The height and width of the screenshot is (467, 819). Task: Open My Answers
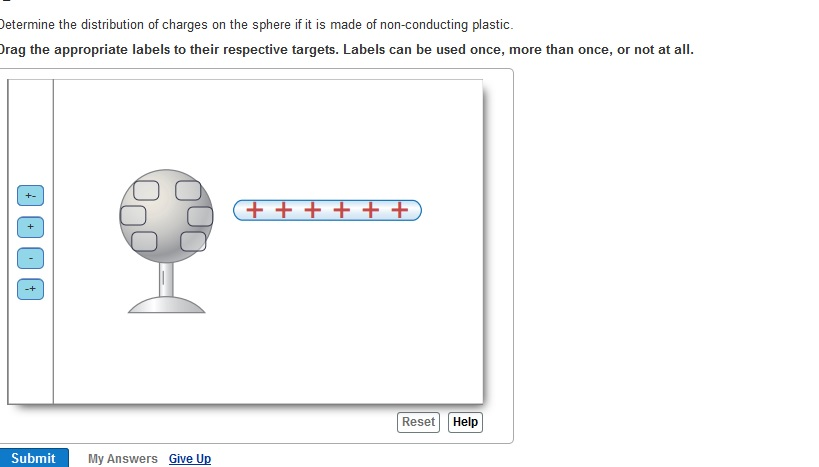coord(122,459)
